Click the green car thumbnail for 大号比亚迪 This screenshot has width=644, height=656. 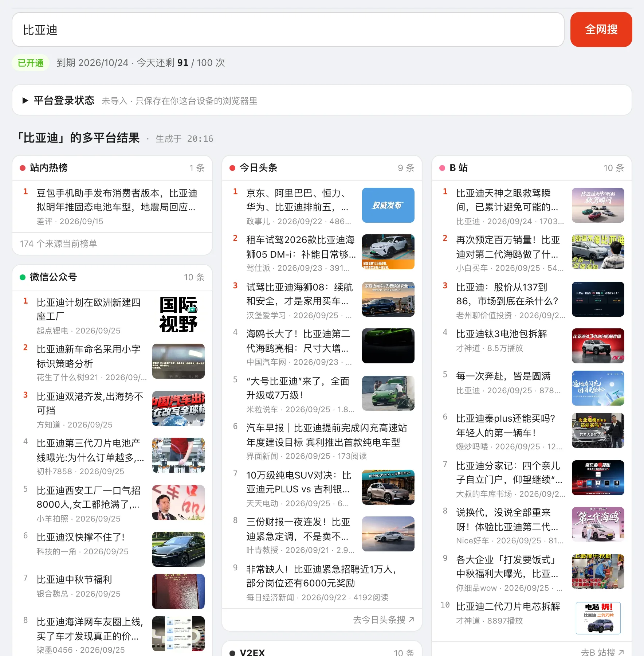tap(388, 393)
